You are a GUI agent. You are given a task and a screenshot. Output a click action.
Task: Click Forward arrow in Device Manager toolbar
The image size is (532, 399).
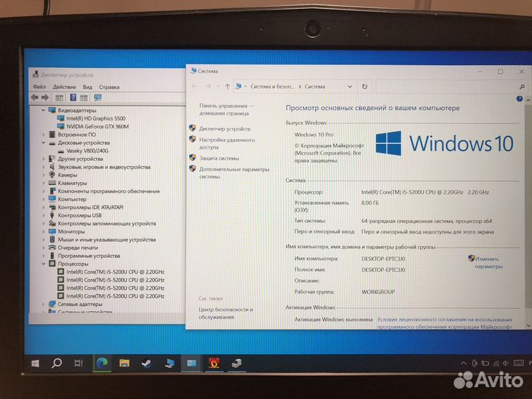(x=45, y=98)
